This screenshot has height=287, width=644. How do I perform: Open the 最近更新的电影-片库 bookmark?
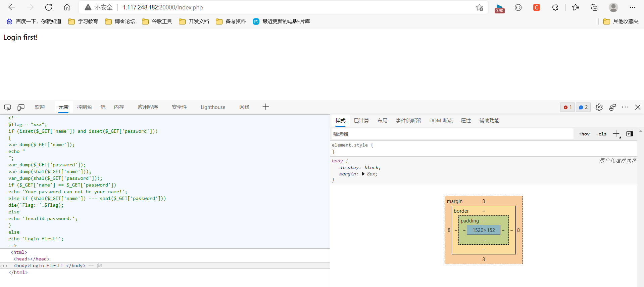(x=281, y=22)
